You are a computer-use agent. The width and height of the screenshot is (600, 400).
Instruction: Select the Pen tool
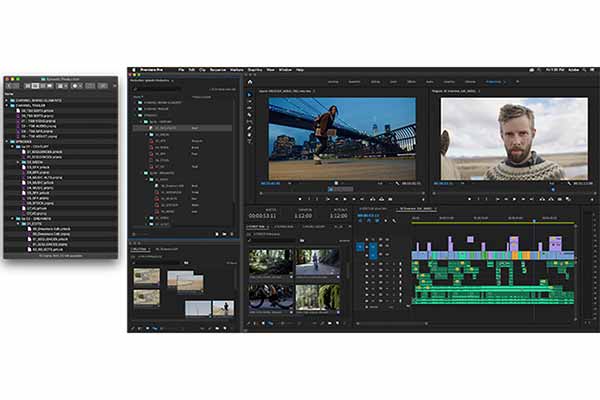coord(250,128)
